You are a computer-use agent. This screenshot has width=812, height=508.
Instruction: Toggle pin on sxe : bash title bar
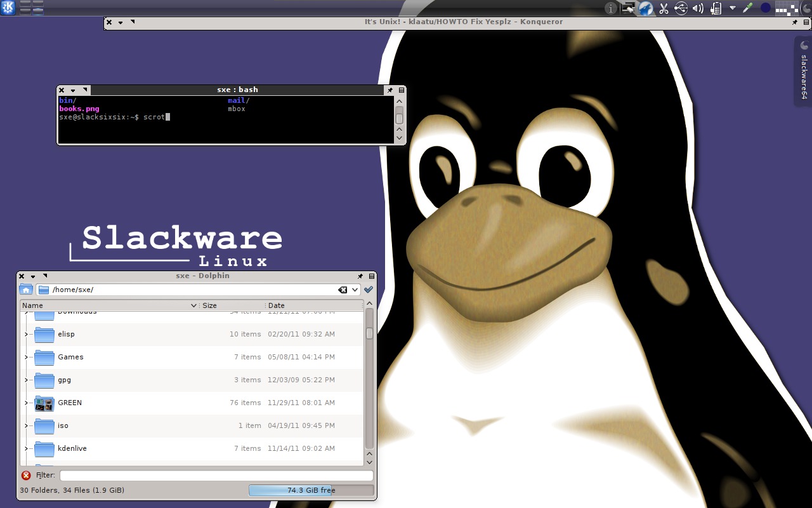pos(390,90)
